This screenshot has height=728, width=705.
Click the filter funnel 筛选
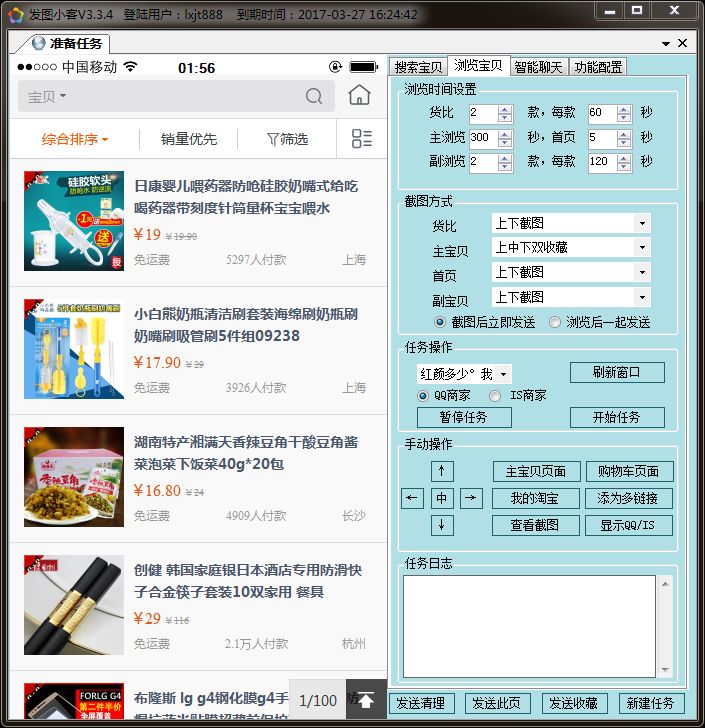(x=287, y=139)
